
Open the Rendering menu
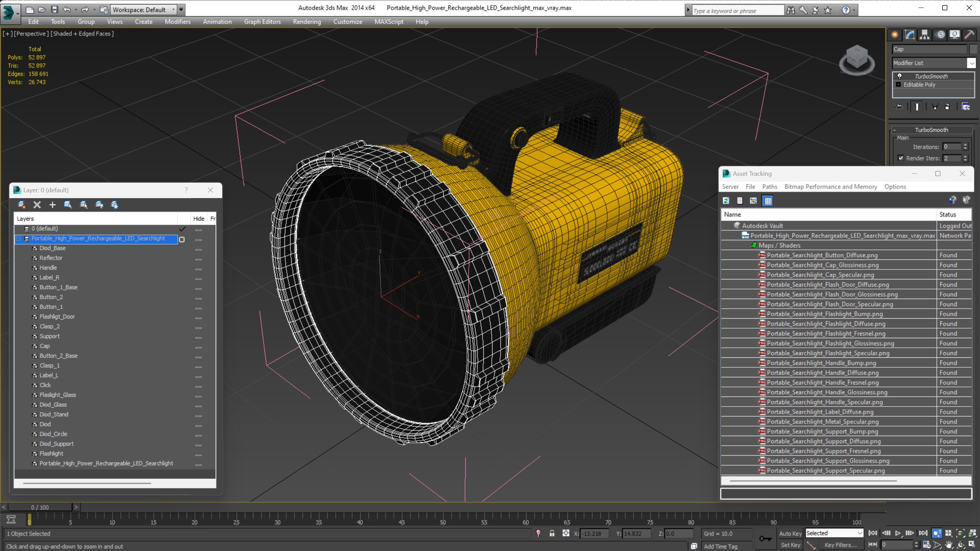coord(307,22)
